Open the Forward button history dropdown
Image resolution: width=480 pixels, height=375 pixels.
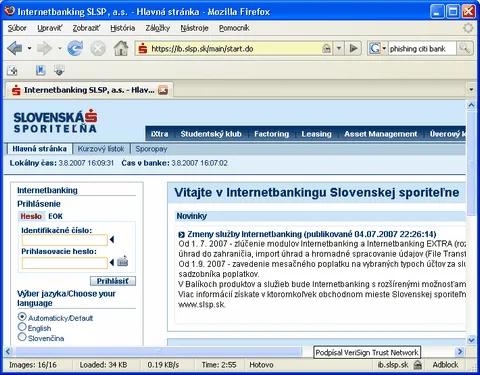pyautogui.click(x=59, y=49)
